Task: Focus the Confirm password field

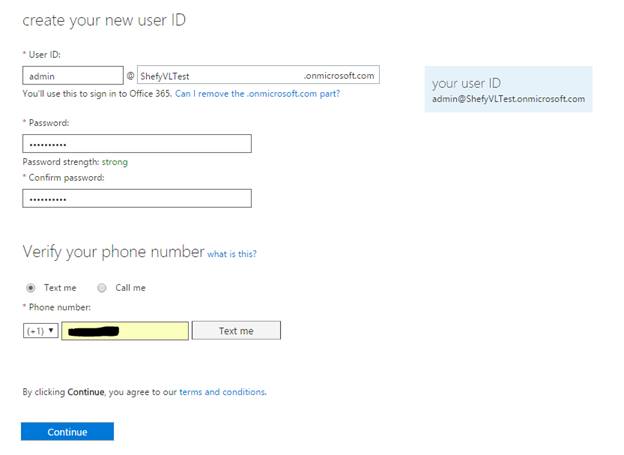Action: pos(136,198)
